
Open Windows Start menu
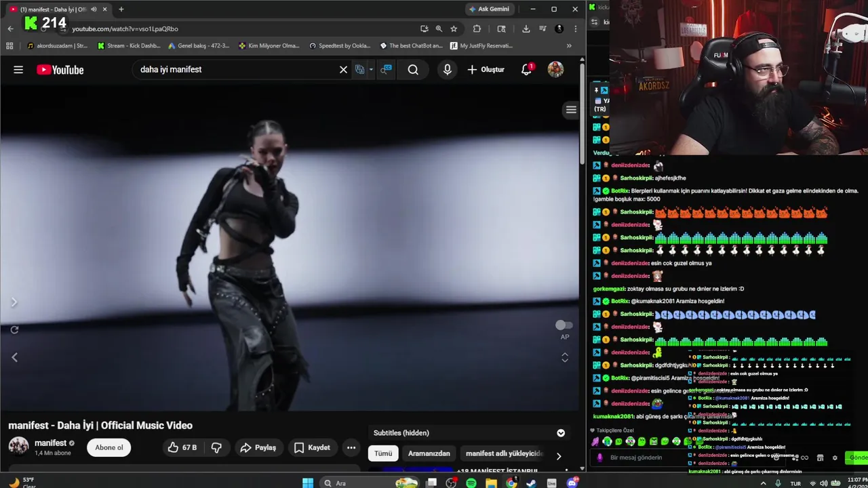tap(308, 483)
